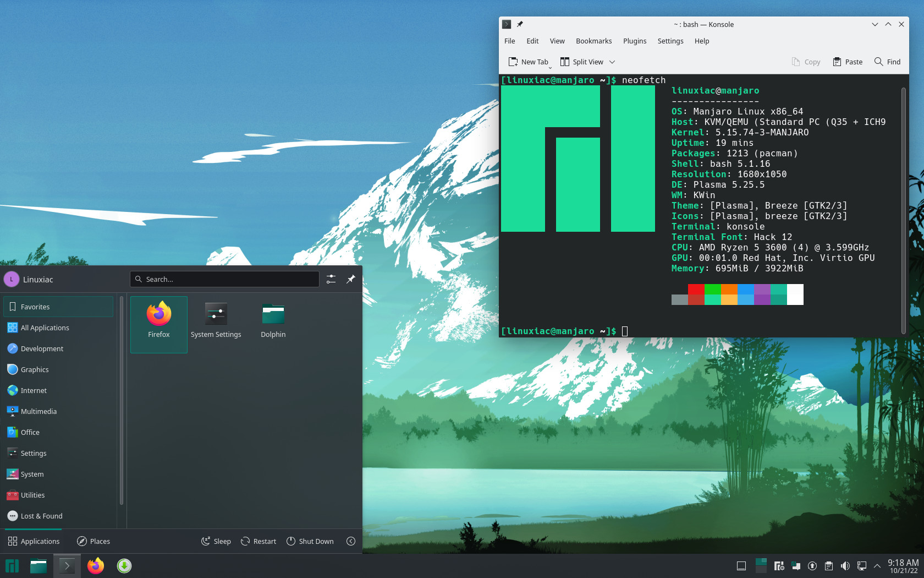Mute audio via the tray speaker icon
The width and height of the screenshot is (924, 578).
(845, 565)
